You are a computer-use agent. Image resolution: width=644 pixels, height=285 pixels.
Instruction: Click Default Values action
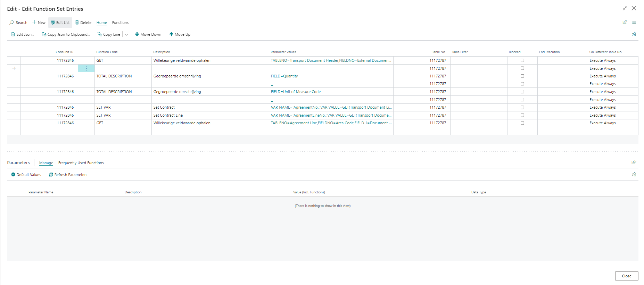click(26, 175)
